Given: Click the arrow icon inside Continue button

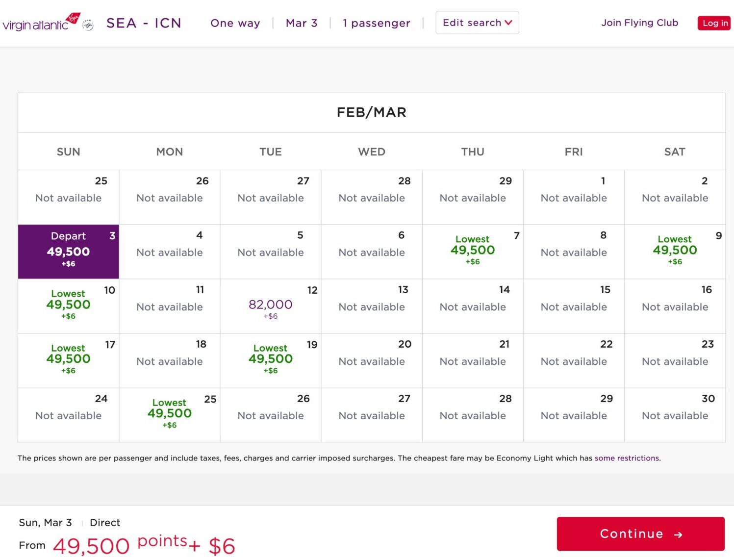Looking at the screenshot, I should tap(679, 534).
